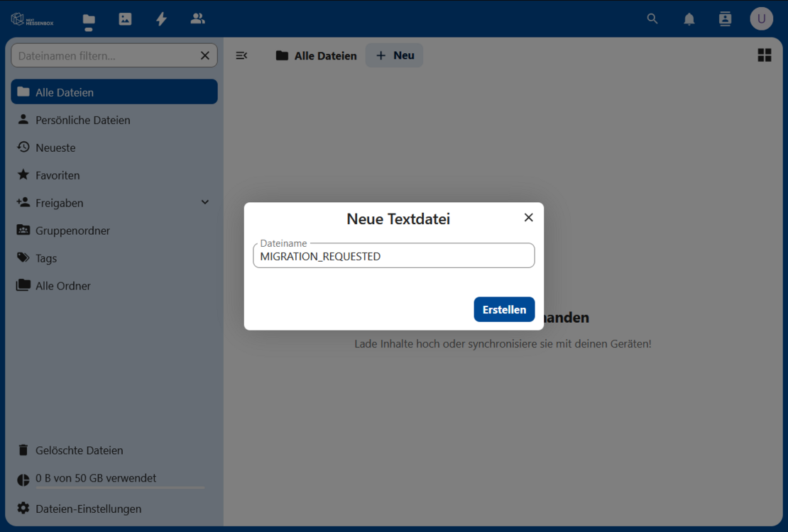The image size is (788, 532).
Task: Open the notifications bell
Action: tap(689, 19)
